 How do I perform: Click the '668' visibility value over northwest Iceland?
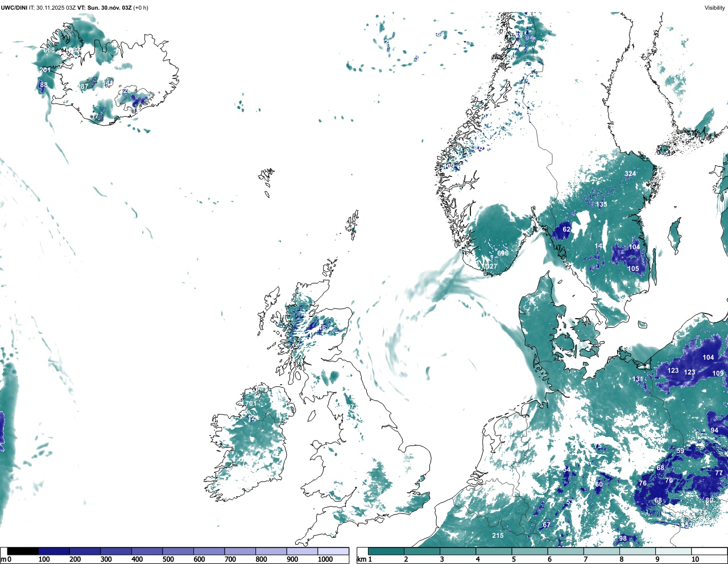tap(49, 50)
